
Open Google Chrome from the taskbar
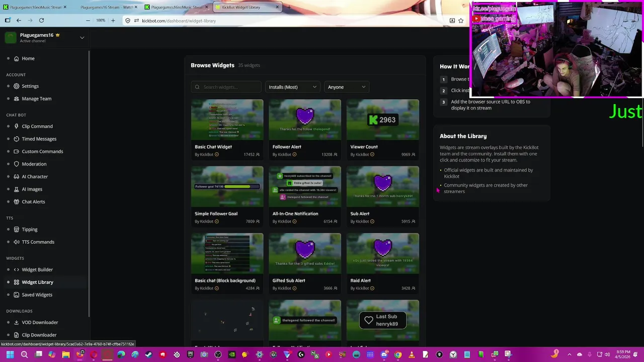tap(398, 354)
